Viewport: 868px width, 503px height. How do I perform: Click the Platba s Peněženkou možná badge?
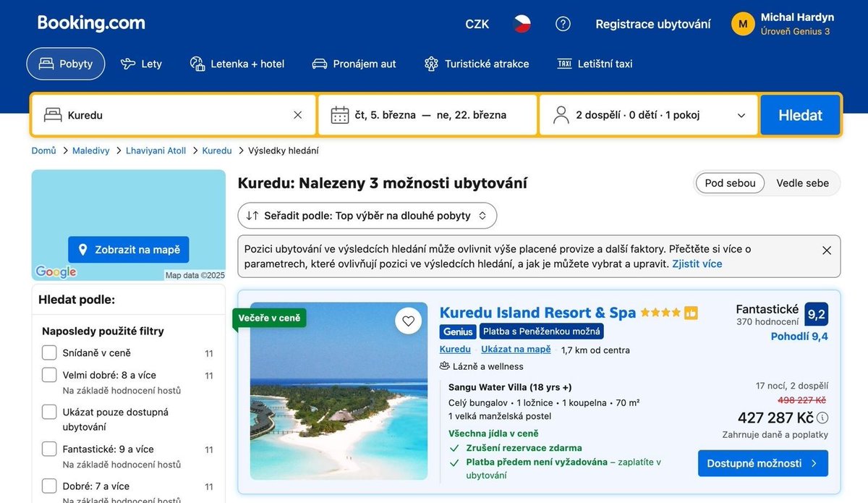[x=542, y=331]
